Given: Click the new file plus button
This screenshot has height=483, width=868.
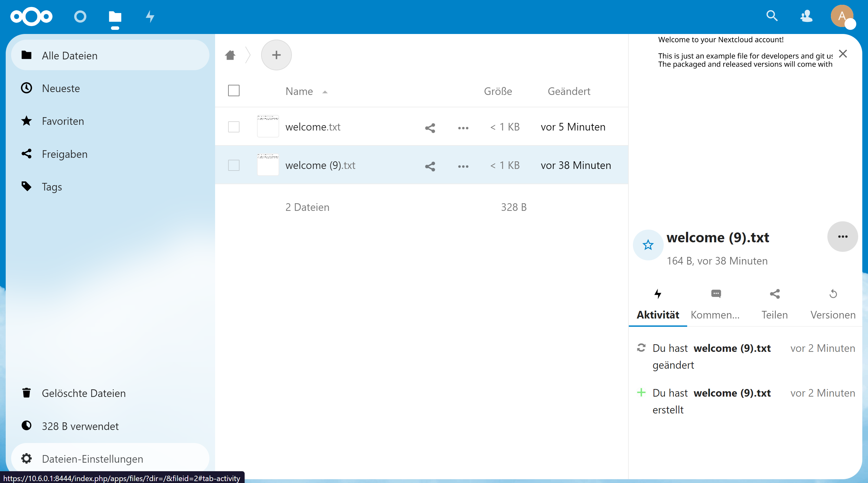Looking at the screenshot, I should (276, 55).
